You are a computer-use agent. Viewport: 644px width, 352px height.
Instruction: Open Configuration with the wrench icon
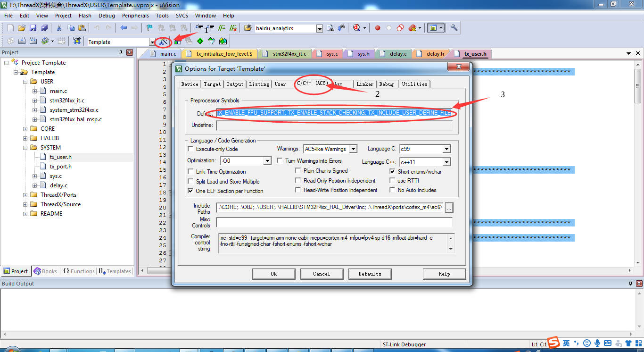click(x=454, y=28)
